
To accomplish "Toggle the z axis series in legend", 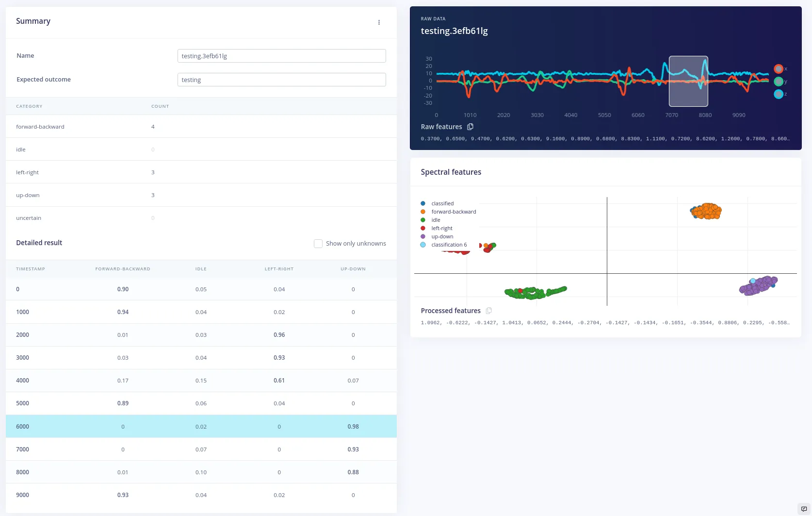I will coord(779,94).
